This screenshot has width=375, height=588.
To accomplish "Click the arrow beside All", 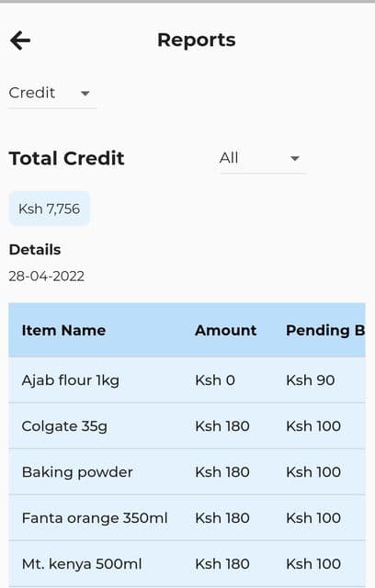I will pos(295,159).
